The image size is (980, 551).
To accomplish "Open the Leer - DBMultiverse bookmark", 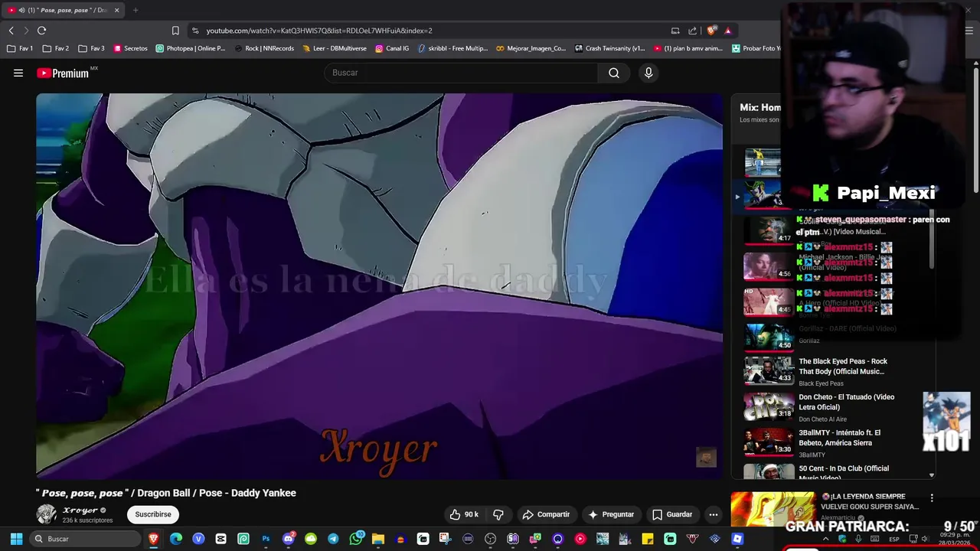I will pos(335,48).
